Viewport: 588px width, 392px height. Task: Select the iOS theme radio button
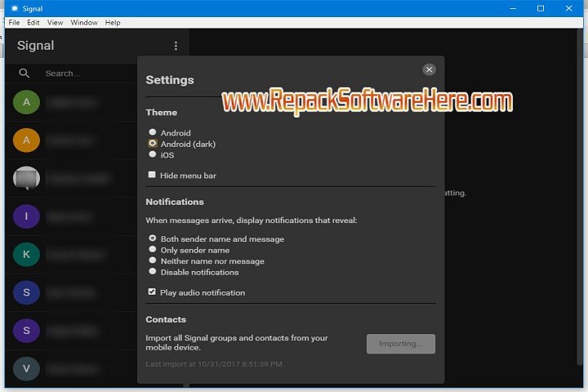[x=152, y=154]
